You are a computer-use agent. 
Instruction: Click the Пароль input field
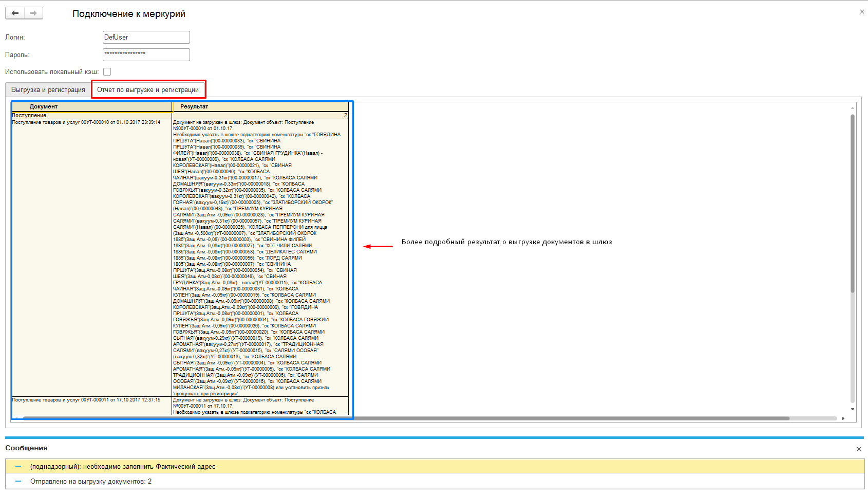tap(146, 54)
